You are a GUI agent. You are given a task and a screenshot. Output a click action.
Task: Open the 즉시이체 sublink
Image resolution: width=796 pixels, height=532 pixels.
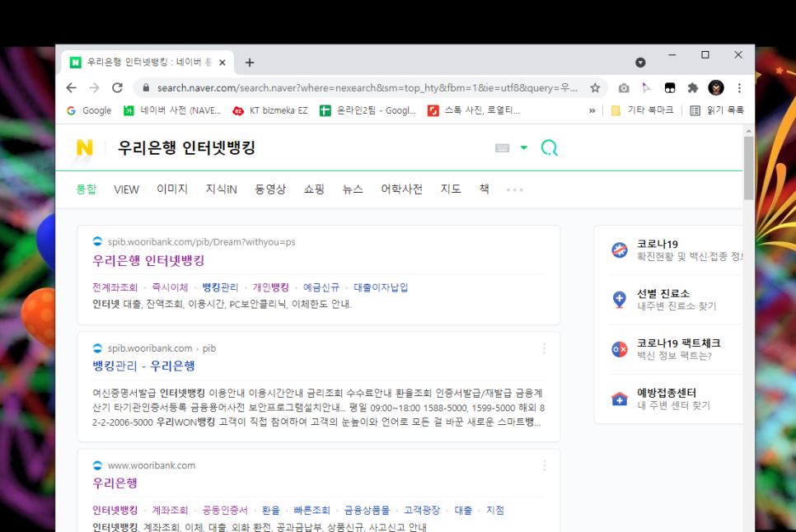(x=170, y=287)
